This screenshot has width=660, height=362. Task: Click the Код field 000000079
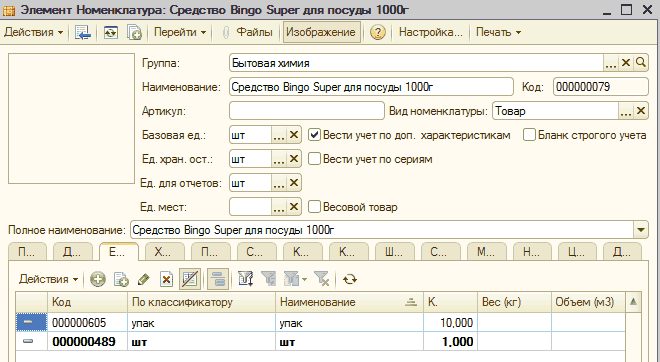[601, 87]
